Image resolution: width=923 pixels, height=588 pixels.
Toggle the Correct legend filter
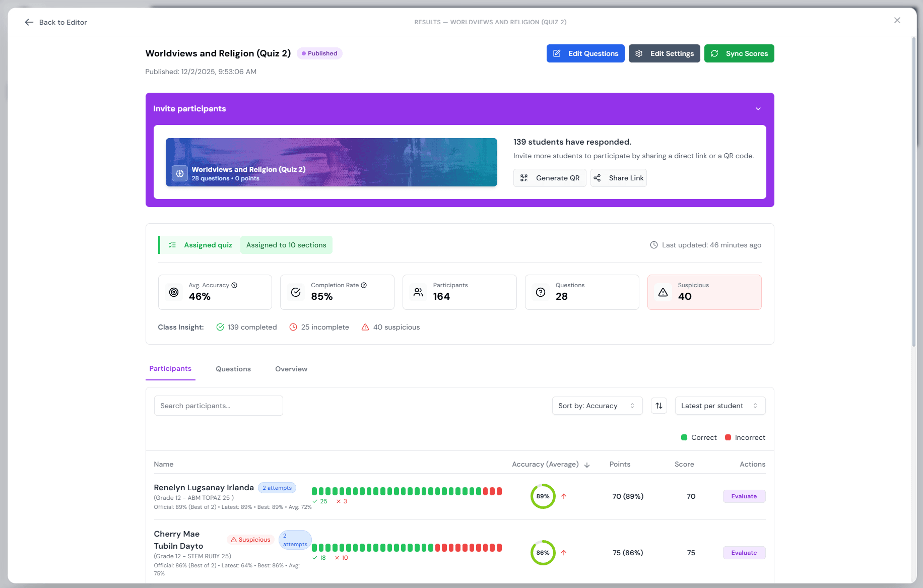(699, 437)
